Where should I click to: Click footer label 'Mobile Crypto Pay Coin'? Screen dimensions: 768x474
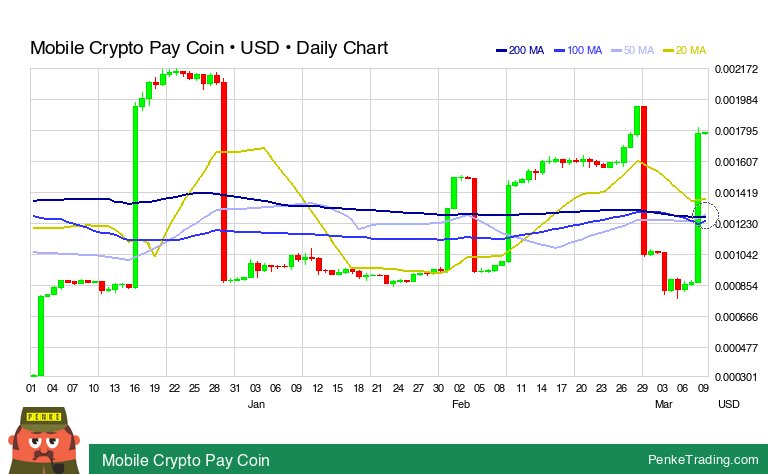186,460
